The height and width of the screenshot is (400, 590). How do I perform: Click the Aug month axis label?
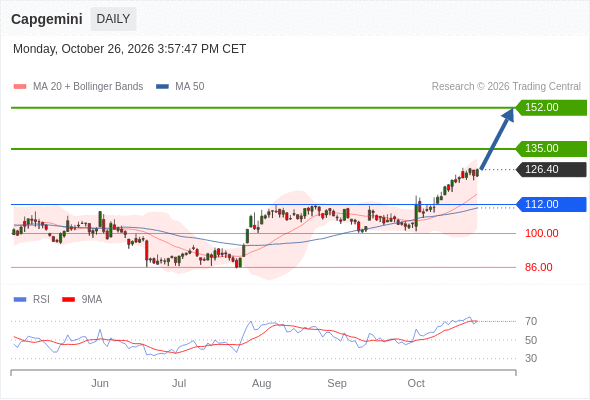pos(262,383)
